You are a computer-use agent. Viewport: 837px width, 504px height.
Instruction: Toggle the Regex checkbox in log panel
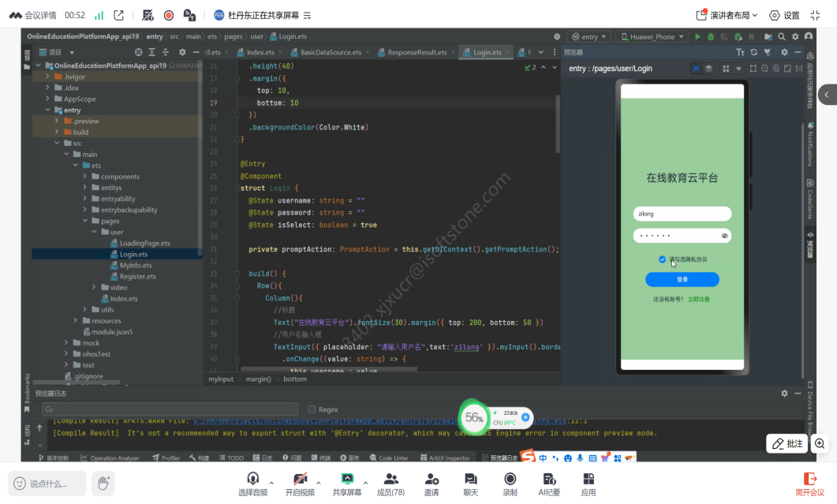coord(312,409)
